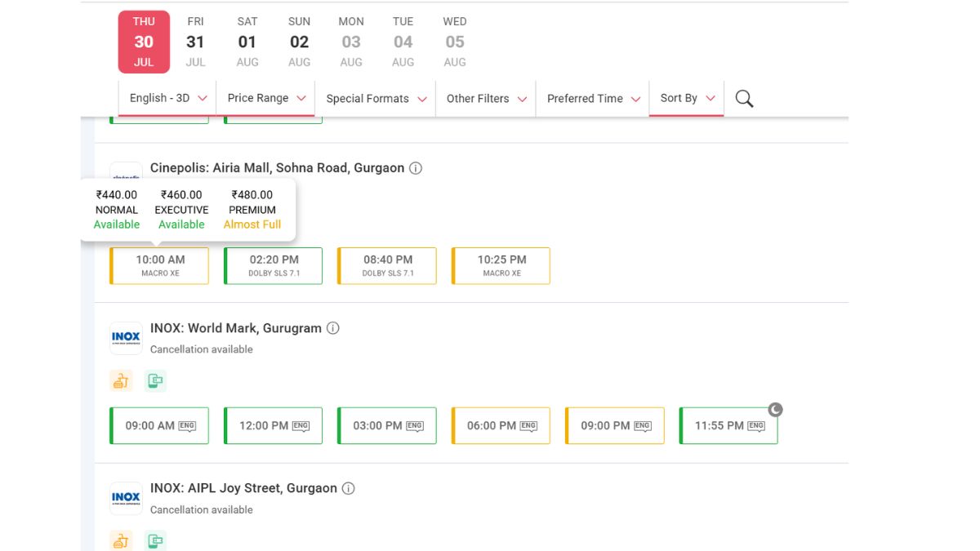Click AIPL Joy Street food and beverage icon
The width and height of the screenshot is (980, 551).
[121, 540]
